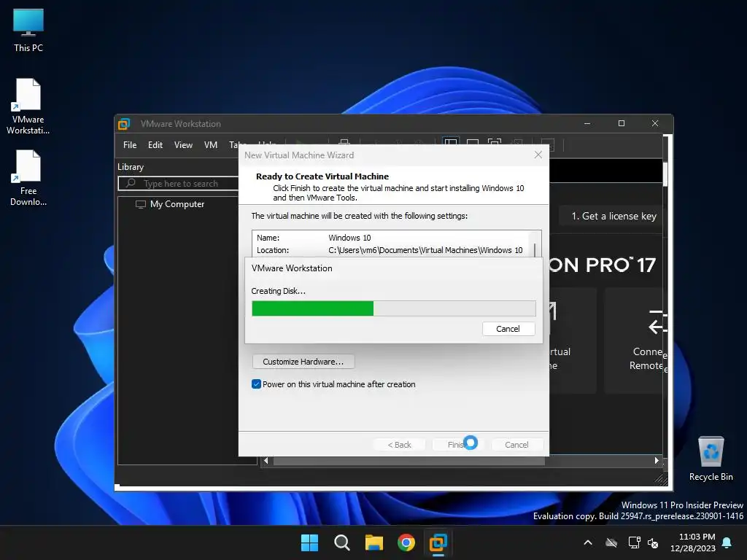This screenshot has height=560, width=747.
Task: Open the File menu in VMware Workstation
Action: click(x=130, y=145)
